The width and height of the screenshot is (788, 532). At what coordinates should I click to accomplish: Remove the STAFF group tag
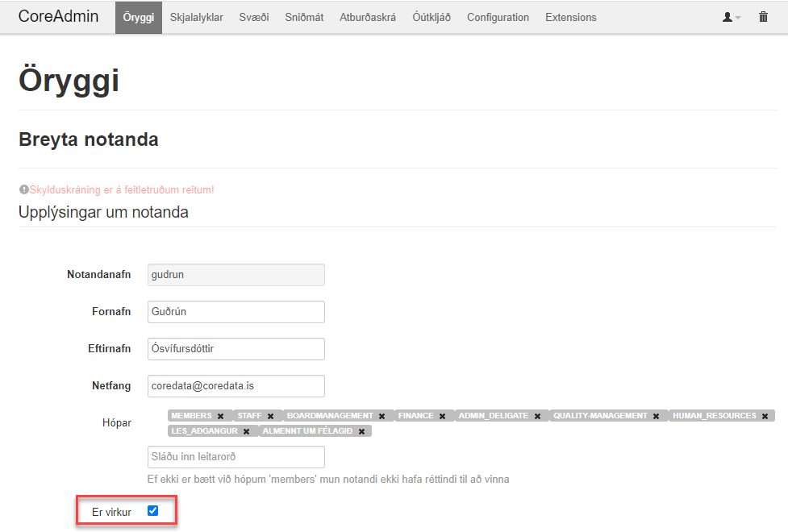click(271, 416)
